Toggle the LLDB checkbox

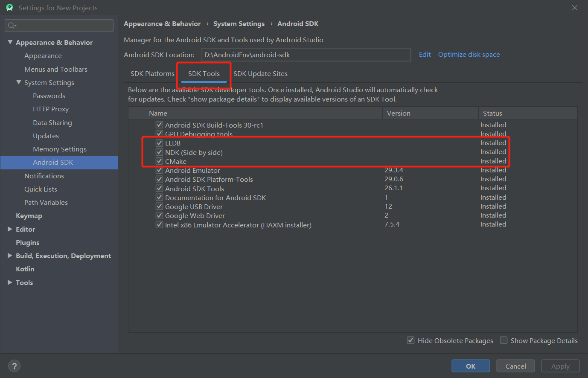(159, 143)
